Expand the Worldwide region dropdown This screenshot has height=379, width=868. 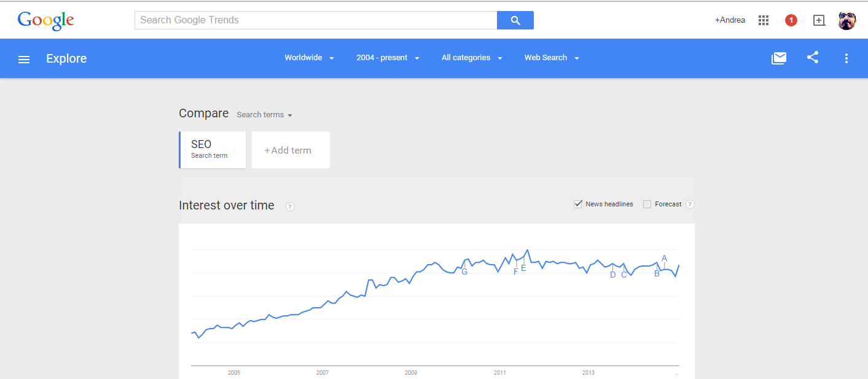[x=309, y=58]
